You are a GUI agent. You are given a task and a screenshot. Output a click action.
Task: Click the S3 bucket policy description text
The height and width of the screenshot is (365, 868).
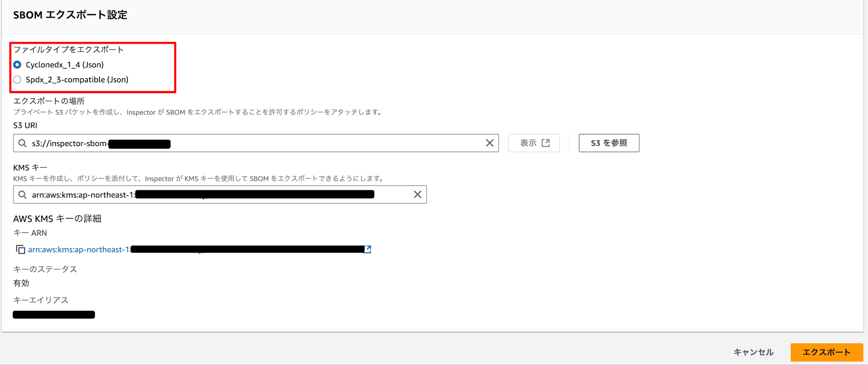point(197,112)
